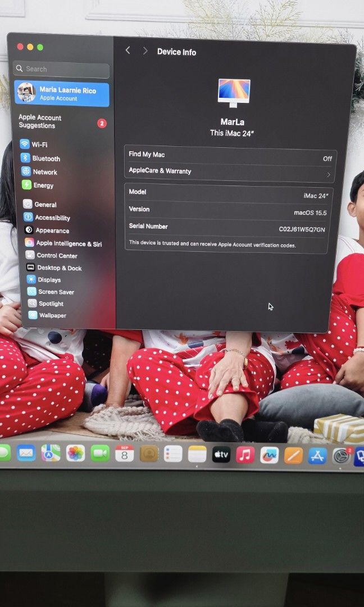Launch Apple TV from the Dock
The image size is (364, 607).
(x=221, y=455)
